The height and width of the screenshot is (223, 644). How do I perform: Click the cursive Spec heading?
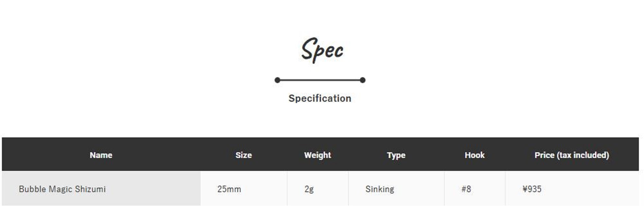pyautogui.click(x=322, y=49)
